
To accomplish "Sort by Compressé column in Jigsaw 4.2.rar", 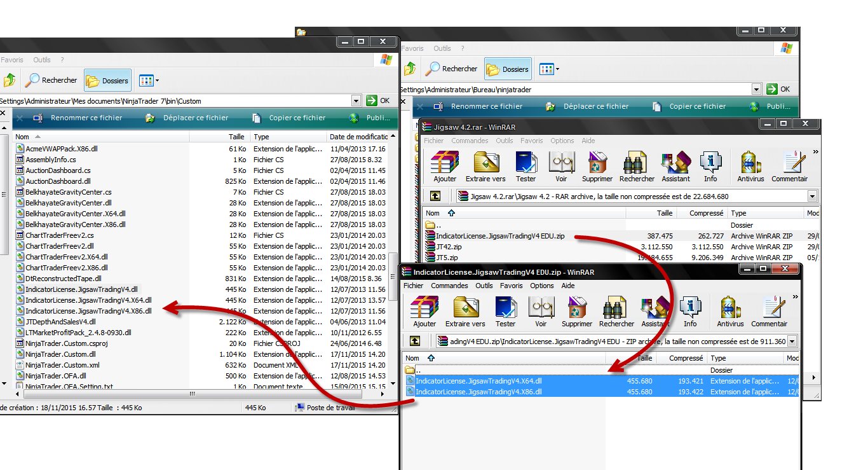I will [701, 213].
